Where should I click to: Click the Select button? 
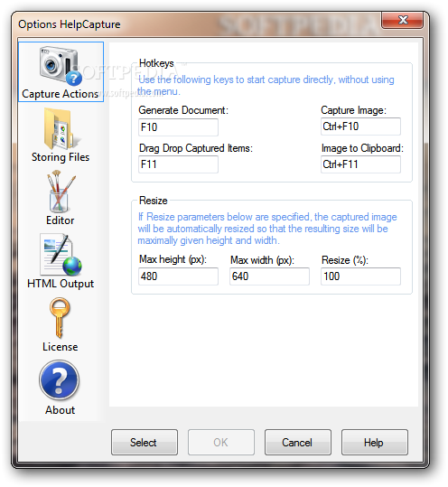[145, 443]
